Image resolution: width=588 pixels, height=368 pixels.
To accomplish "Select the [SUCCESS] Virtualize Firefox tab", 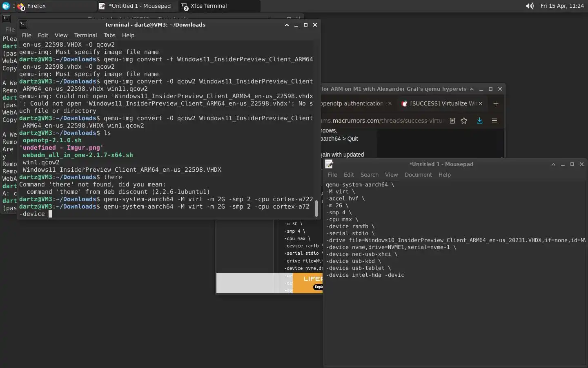I will point(442,103).
